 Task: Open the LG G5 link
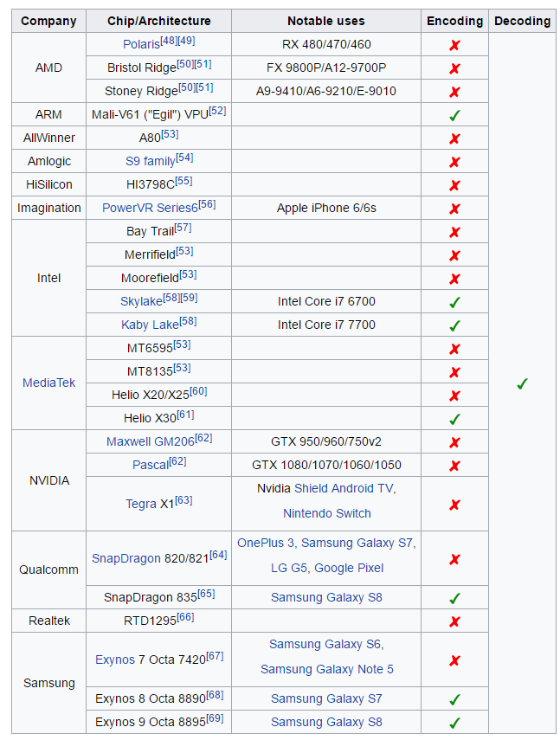coord(289,569)
